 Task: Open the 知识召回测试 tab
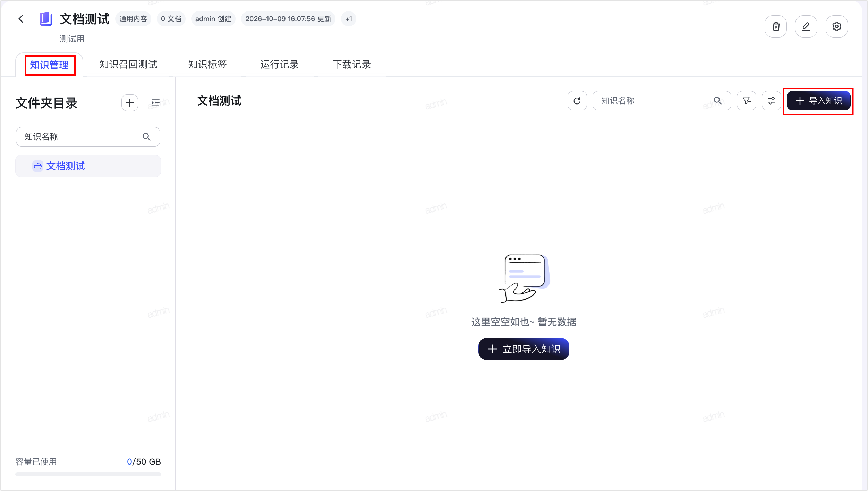(x=128, y=65)
